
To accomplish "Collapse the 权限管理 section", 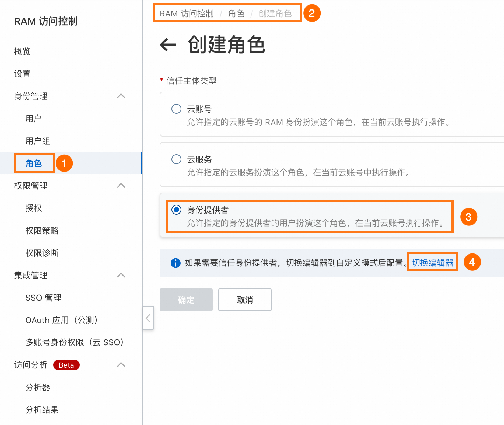I will point(121,186).
